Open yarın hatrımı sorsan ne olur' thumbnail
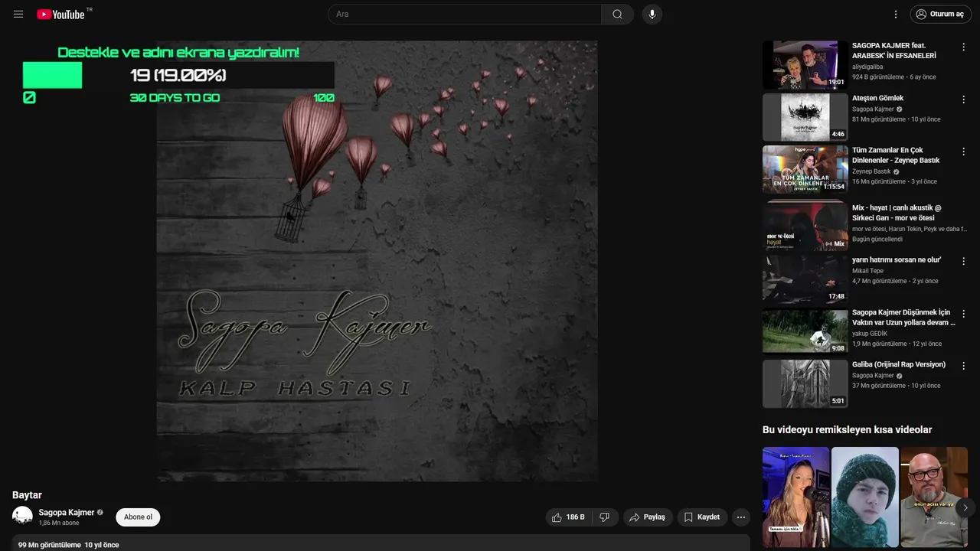This screenshot has height=551, width=980. click(x=805, y=279)
